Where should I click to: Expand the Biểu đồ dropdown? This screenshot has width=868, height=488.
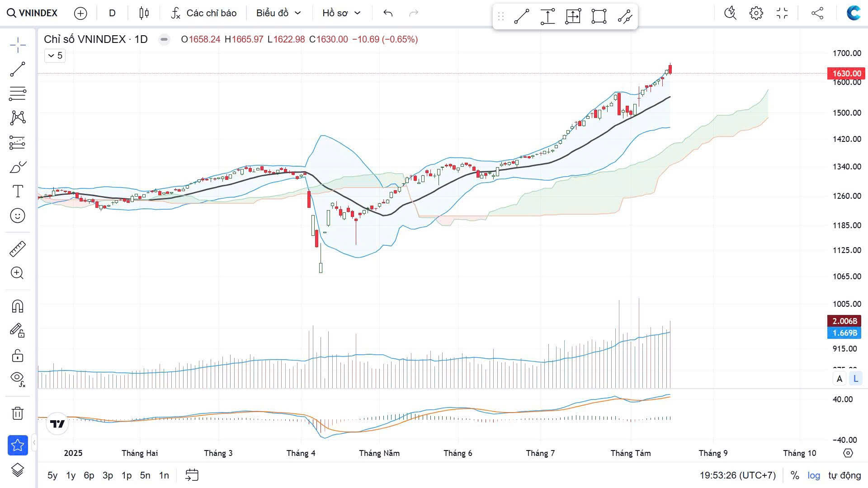tap(278, 13)
